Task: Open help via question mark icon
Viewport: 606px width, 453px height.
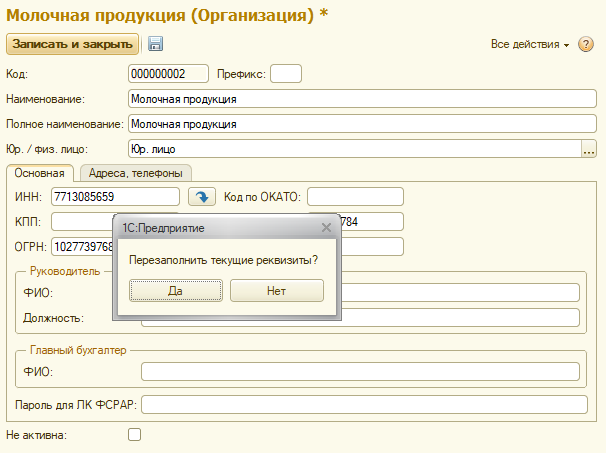Action: [x=586, y=45]
